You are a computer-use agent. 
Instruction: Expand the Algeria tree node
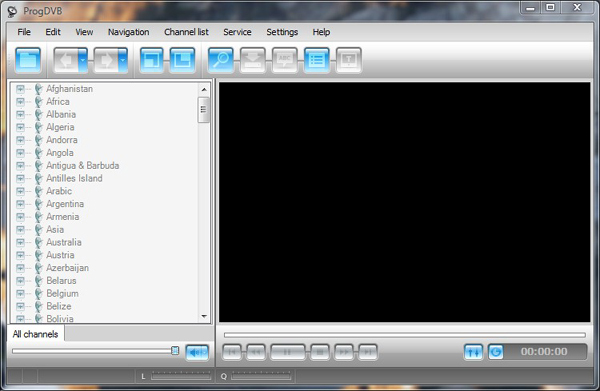[20, 127]
